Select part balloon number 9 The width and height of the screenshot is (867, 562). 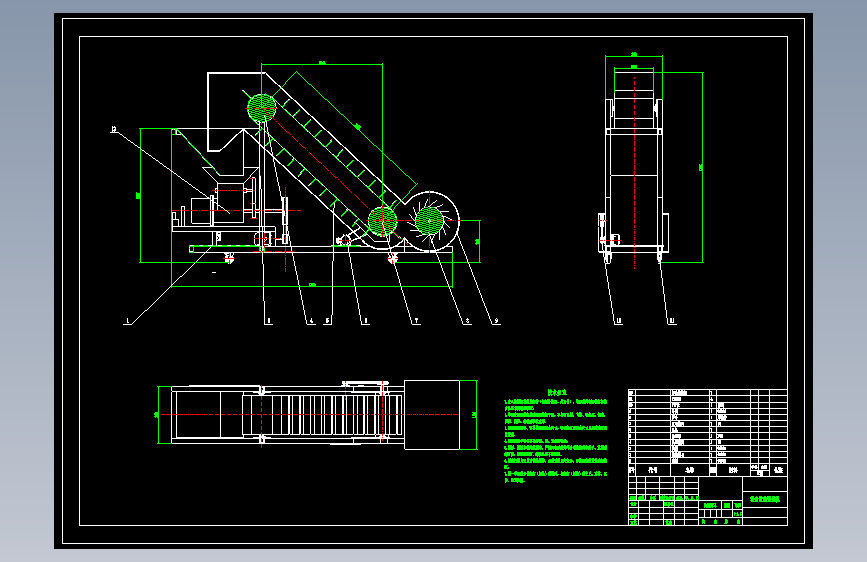point(496,321)
